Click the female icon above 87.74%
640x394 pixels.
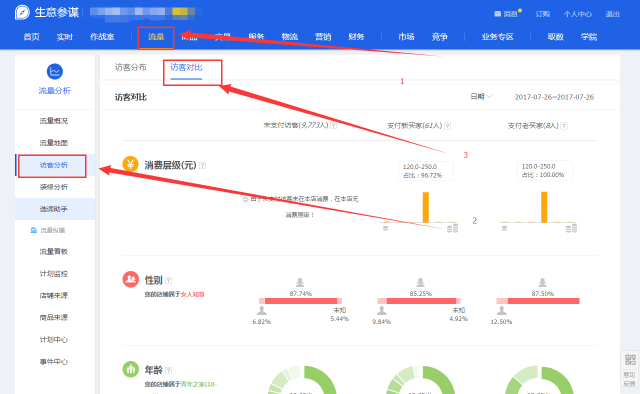[300, 282]
